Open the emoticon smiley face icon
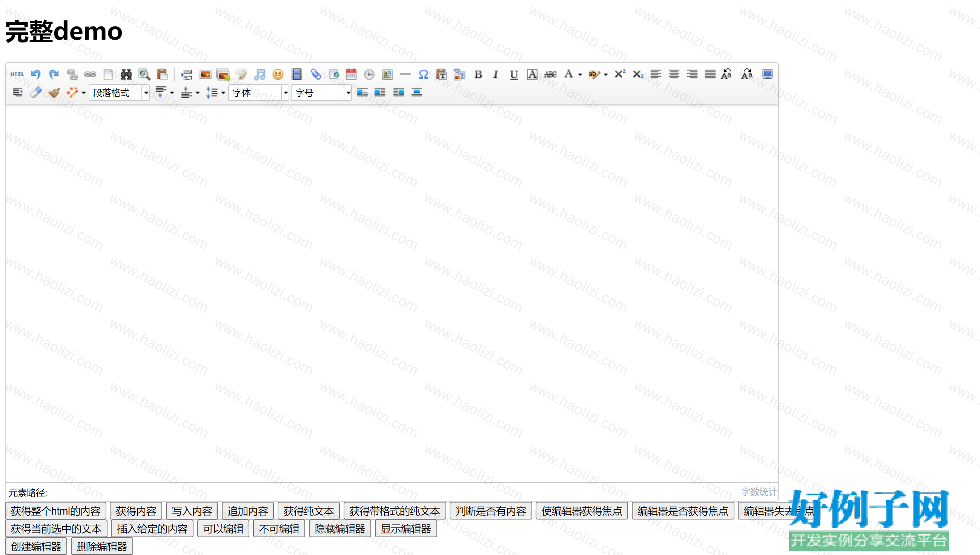980x555 pixels. click(278, 74)
